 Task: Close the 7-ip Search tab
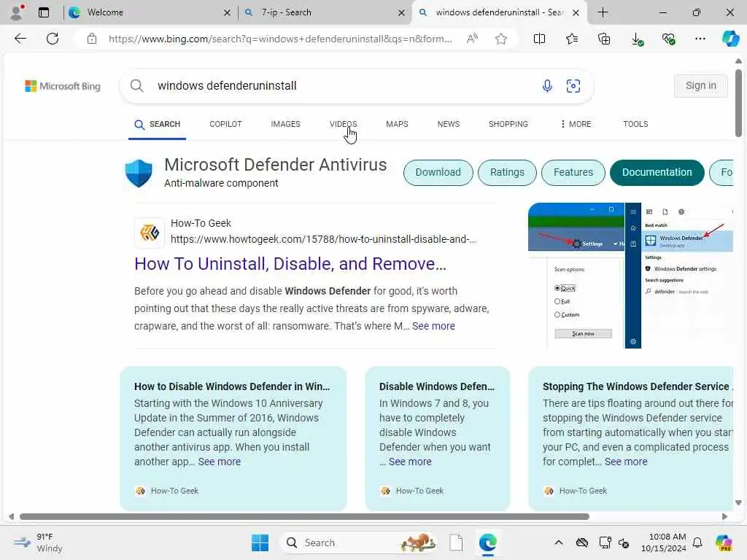pos(401,13)
